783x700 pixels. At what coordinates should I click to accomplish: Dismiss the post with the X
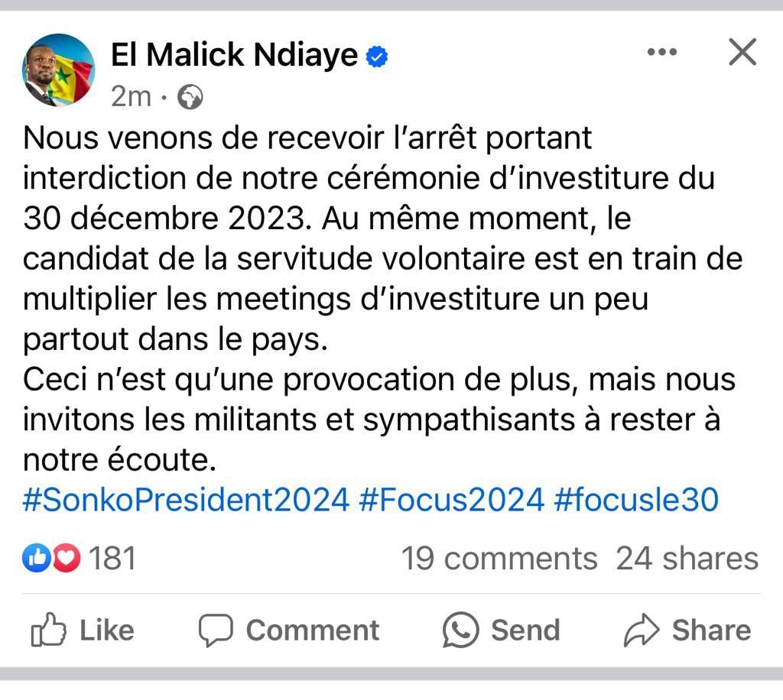click(x=741, y=53)
